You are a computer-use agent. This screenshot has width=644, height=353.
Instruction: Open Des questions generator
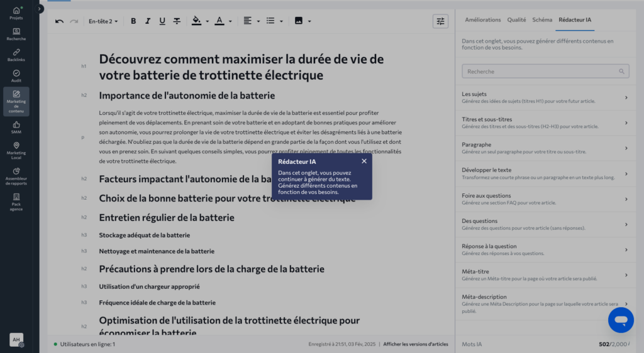(545, 224)
